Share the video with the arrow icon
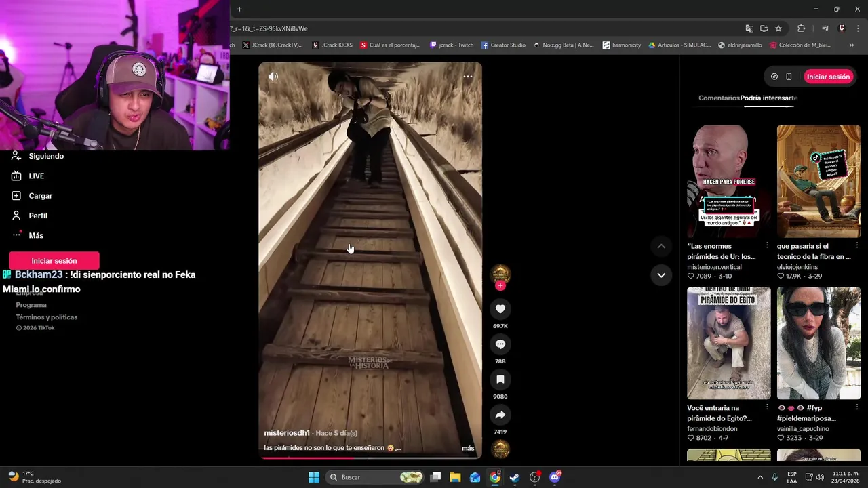 pos(500,415)
